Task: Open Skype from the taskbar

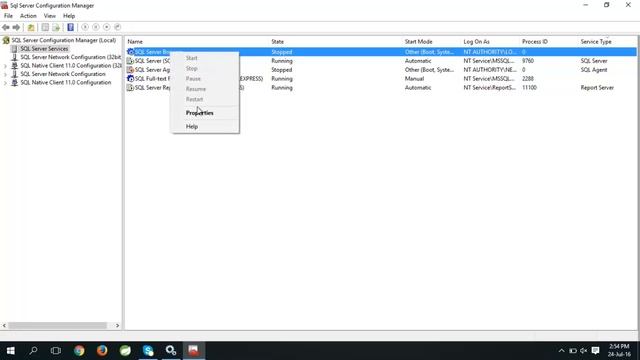Action: (148, 351)
